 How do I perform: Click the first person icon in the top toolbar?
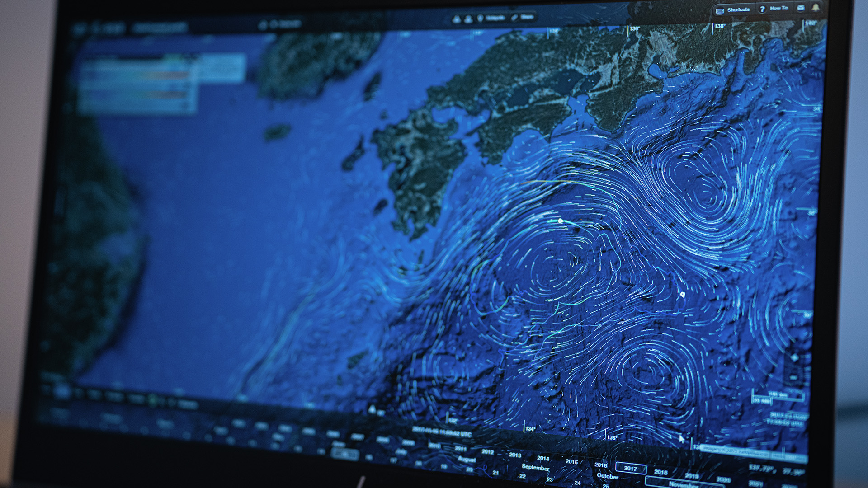tap(457, 19)
